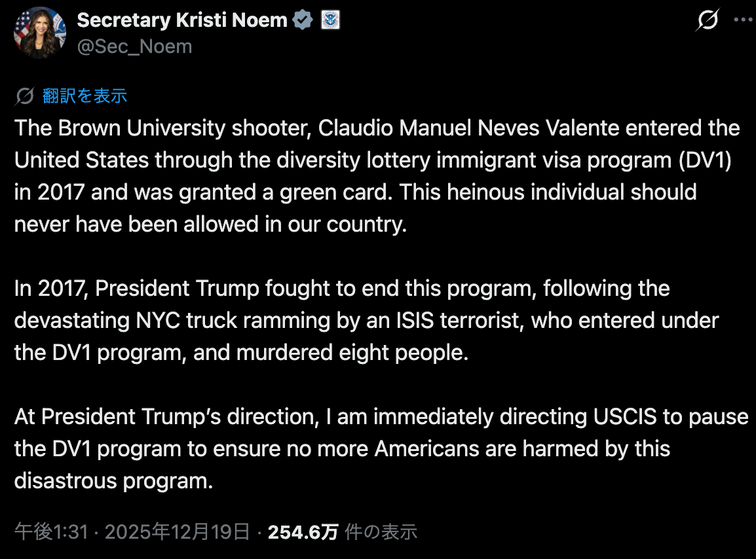The height and width of the screenshot is (559, 756).
Task: Click the display name Secretary Kristi Noem
Action: click(x=182, y=20)
